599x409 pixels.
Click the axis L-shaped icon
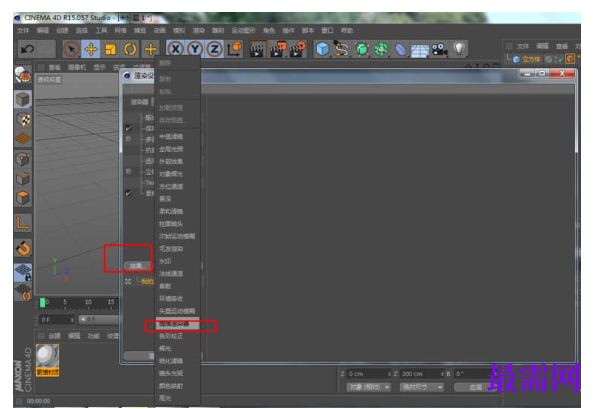23,223
